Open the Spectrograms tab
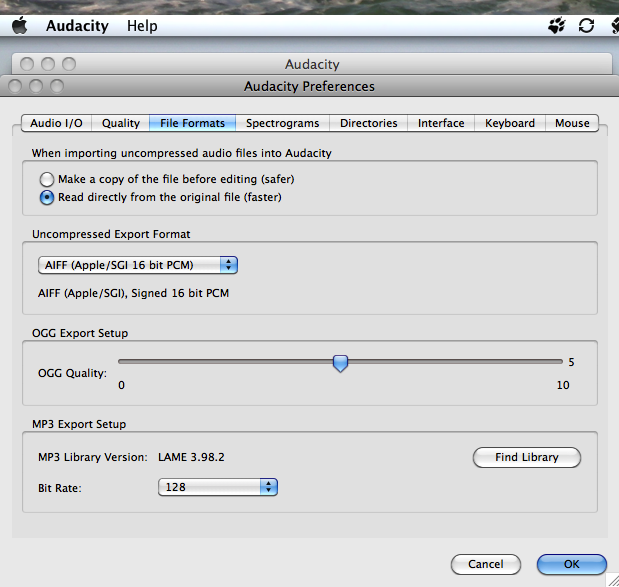Image resolution: width=619 pixels, height=587 pixels. click(282, 123)
